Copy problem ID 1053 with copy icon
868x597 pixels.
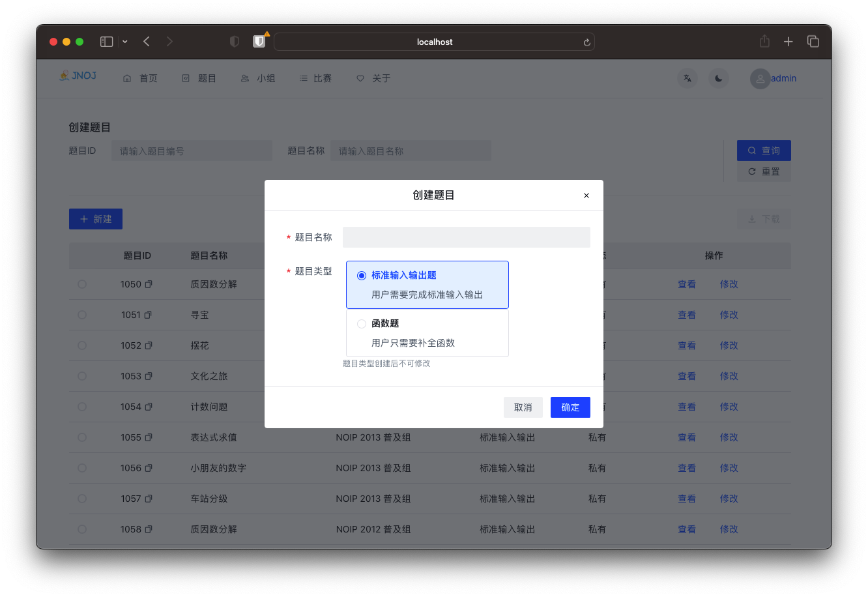click(149, 376)
